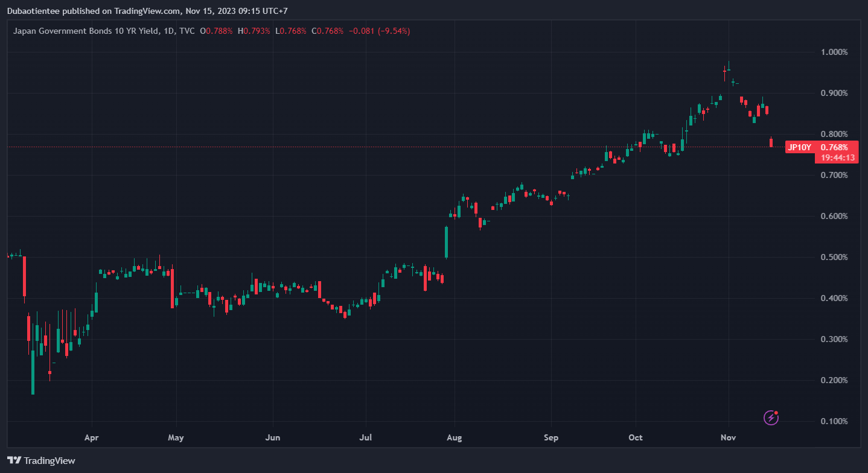Screen dimensions: 868x473
Task: Click the May label on time axis
Action: pyautogui.click(x=176, y=437)
